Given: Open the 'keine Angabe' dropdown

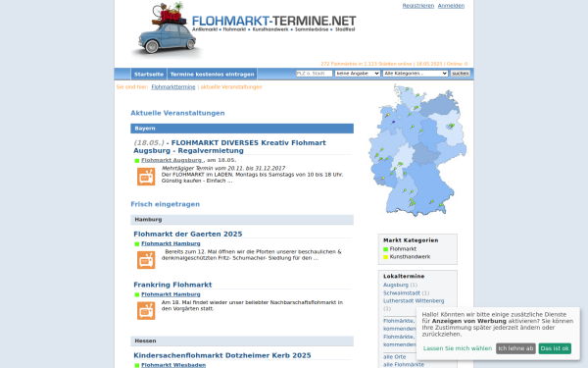Looking at the screenshot, I should click(x=358, y=74).
